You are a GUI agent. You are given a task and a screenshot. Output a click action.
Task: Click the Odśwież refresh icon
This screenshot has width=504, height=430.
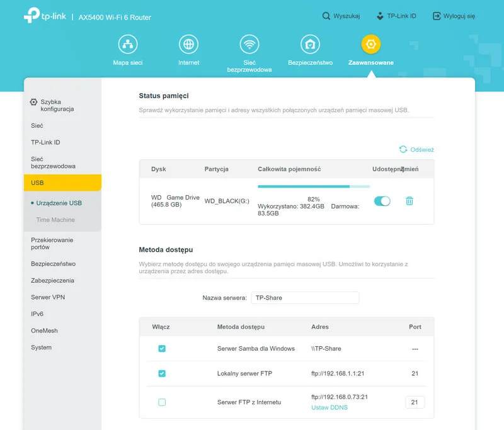403,149
